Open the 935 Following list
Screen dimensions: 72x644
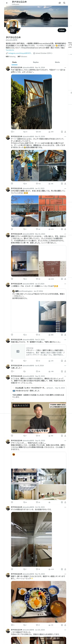coord(11,56)
